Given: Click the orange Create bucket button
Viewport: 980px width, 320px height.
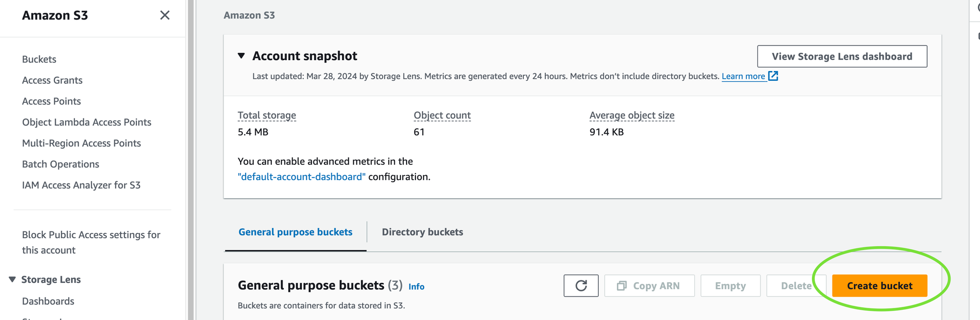Looking at the screenshot, I should pos(879,286).
